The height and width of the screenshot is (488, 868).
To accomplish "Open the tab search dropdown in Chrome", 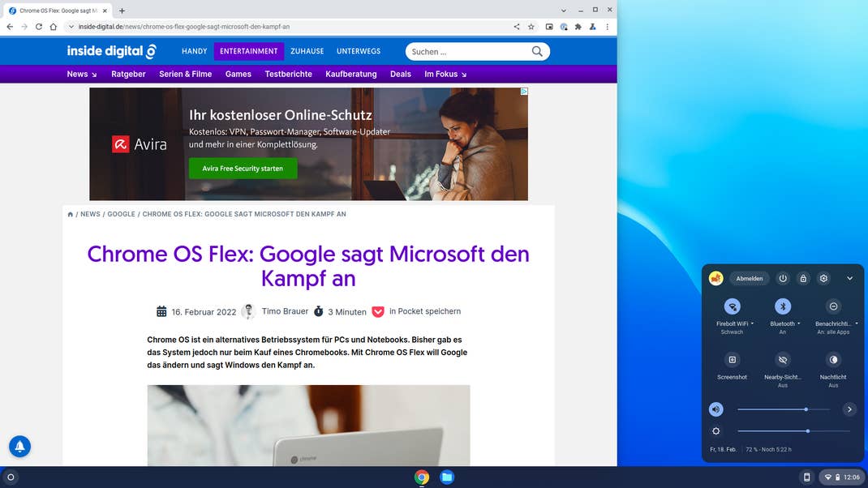I will click(564, 11).
